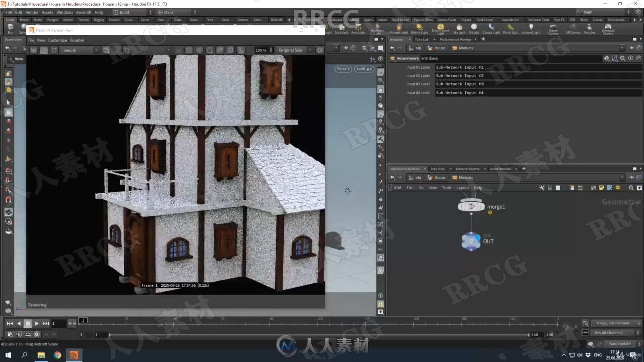Open the Render menu in main menu bar

click(x=32, y=12)
